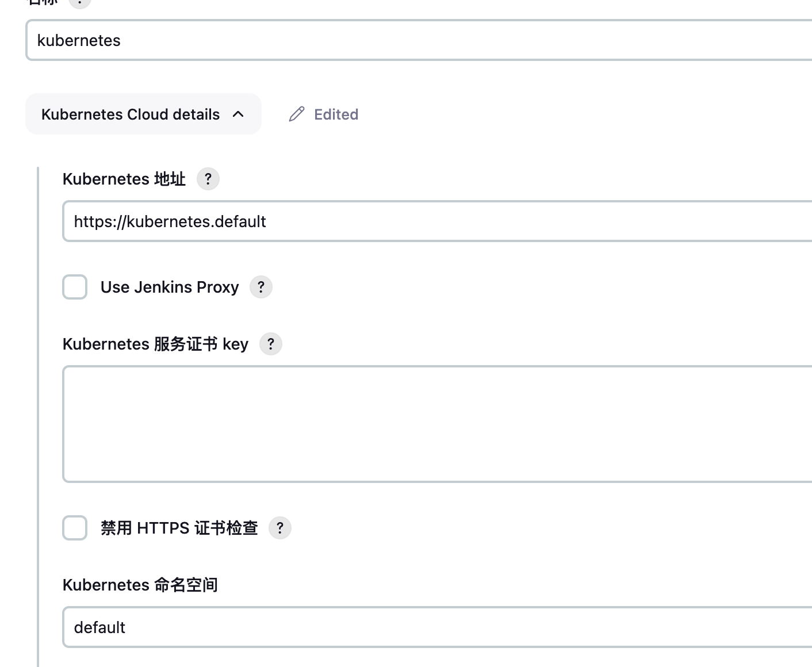
Task: Enable the Use Jenkins Proxy checkbox
Action: pyautogui.click(x=75, y=287)
